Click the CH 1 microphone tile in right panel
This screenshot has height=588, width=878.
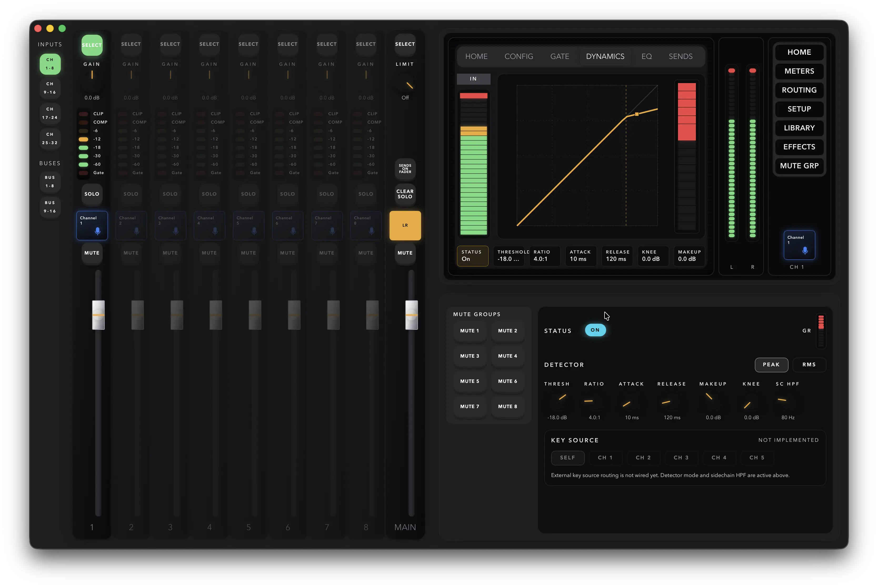tap(799, 245)
